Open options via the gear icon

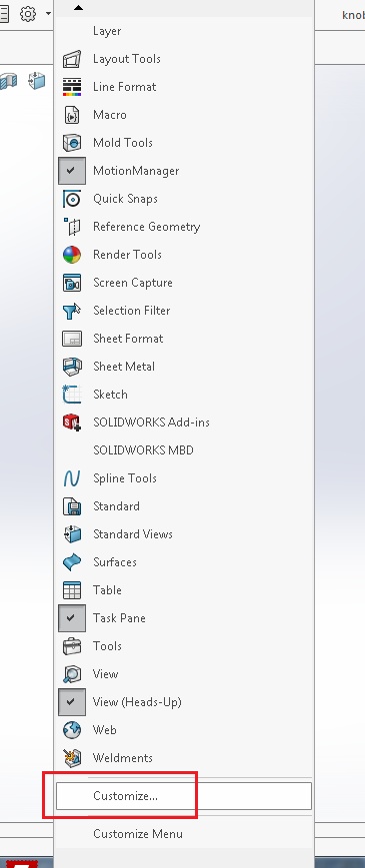(x=28, y=13)
